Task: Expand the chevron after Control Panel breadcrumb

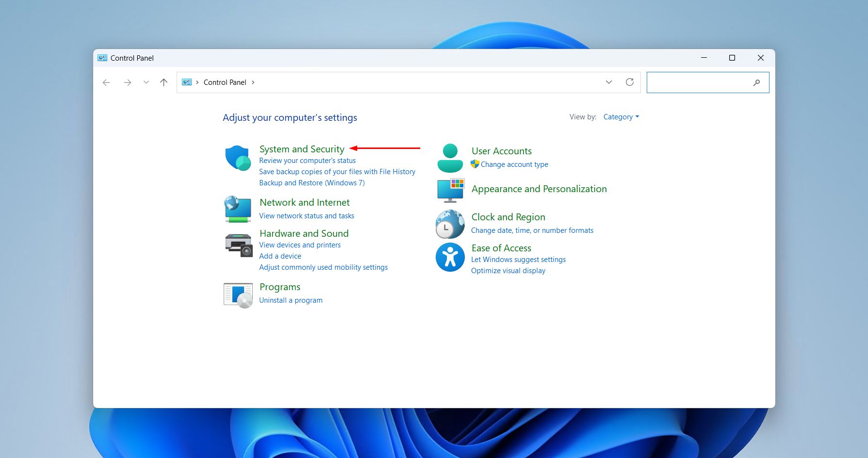Action: click(253, 82)
